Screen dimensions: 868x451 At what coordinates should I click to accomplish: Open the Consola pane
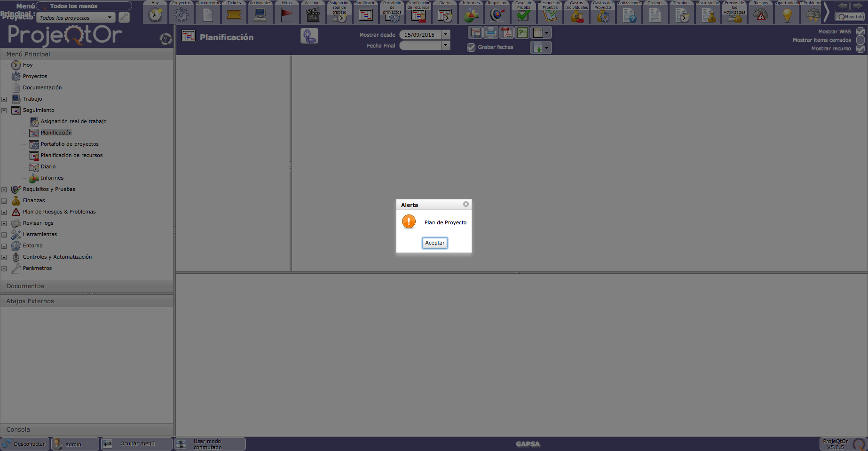(87, 429)
